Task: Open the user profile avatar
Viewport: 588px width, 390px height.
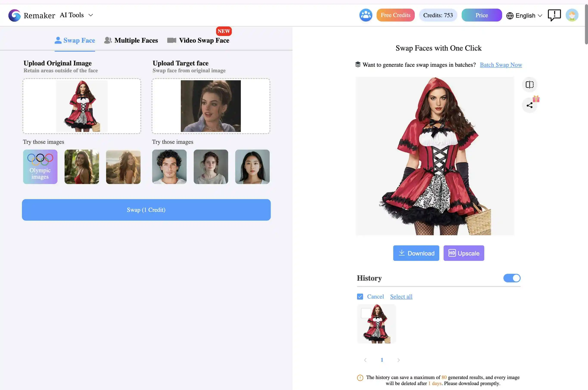Action: pos(572,15)
